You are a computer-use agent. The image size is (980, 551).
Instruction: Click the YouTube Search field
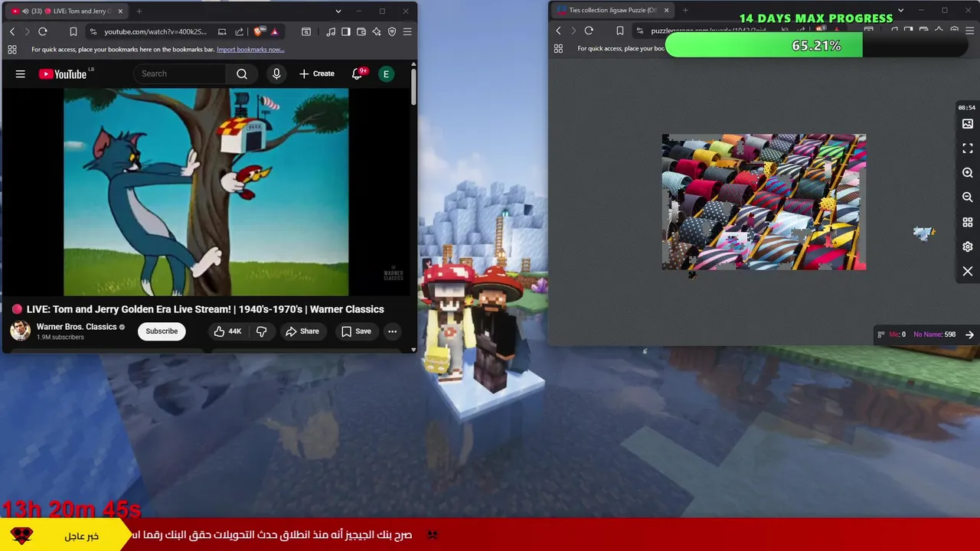[180, 73]
